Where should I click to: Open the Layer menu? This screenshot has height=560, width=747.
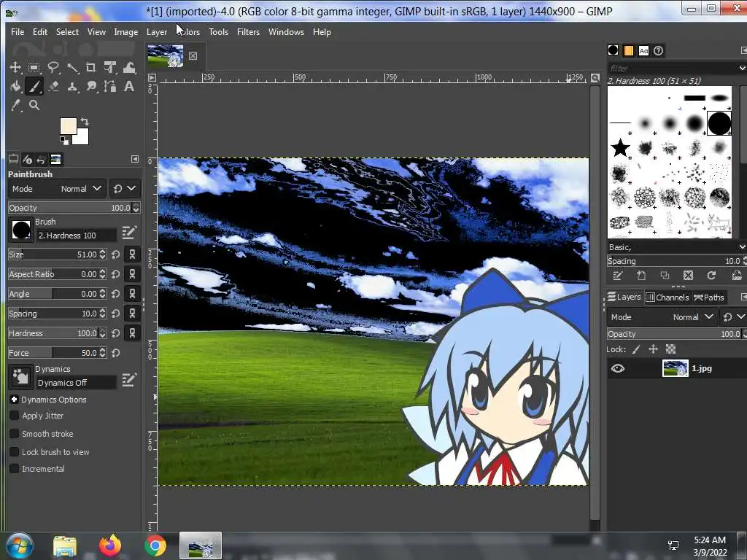[157, 32]
